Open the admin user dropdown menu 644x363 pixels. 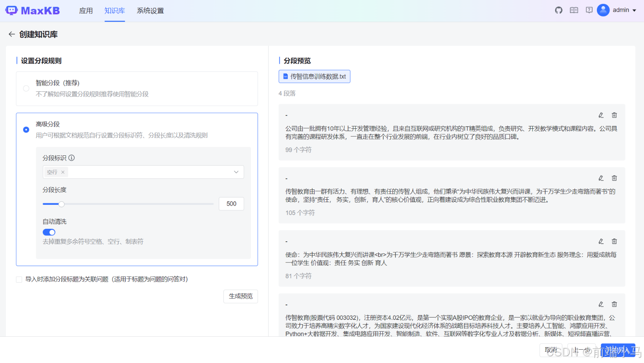(624, 10)
